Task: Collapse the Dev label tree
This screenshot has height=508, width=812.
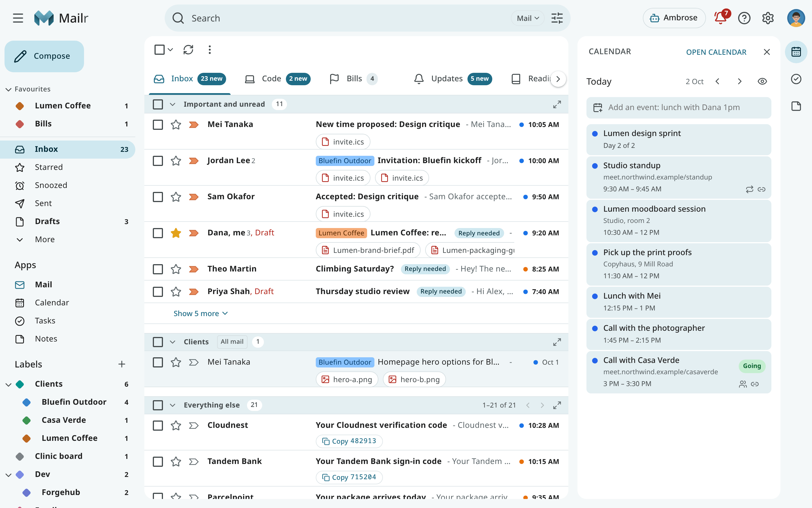Action: [x=8, y=475]
